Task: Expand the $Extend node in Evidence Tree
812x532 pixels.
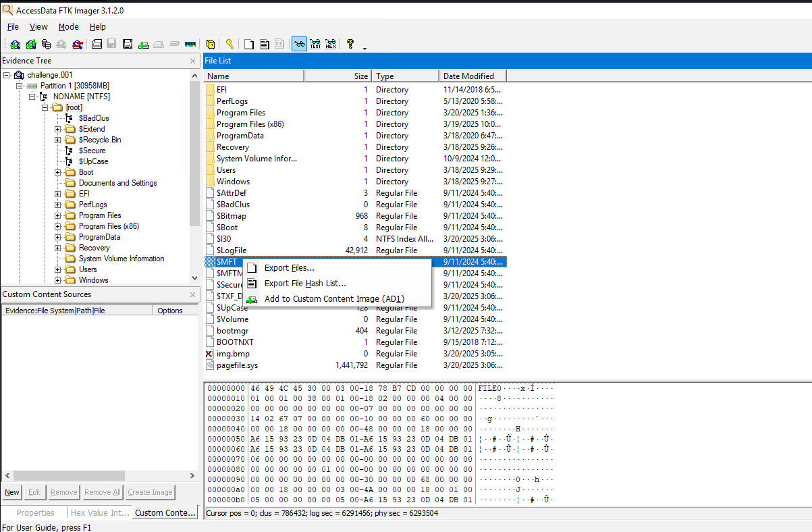Action: 58,129
